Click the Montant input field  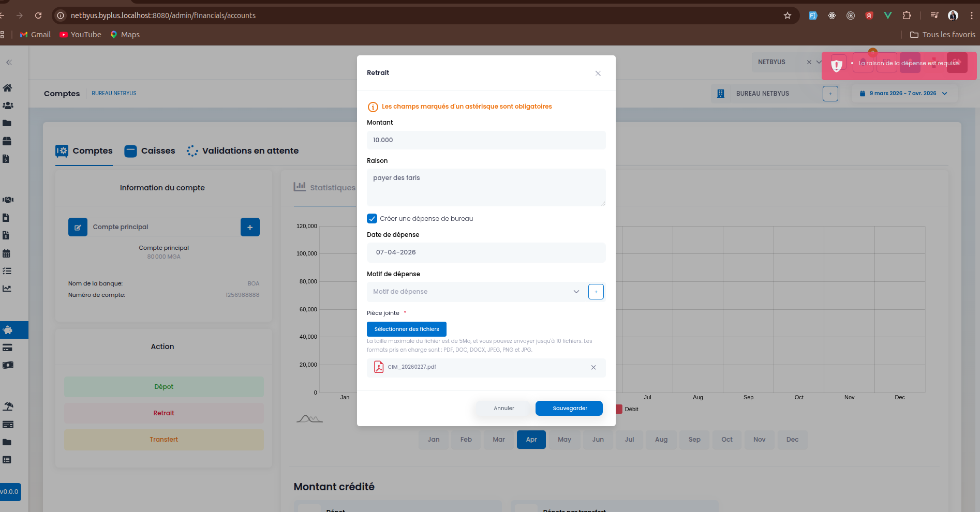[486, 140]
